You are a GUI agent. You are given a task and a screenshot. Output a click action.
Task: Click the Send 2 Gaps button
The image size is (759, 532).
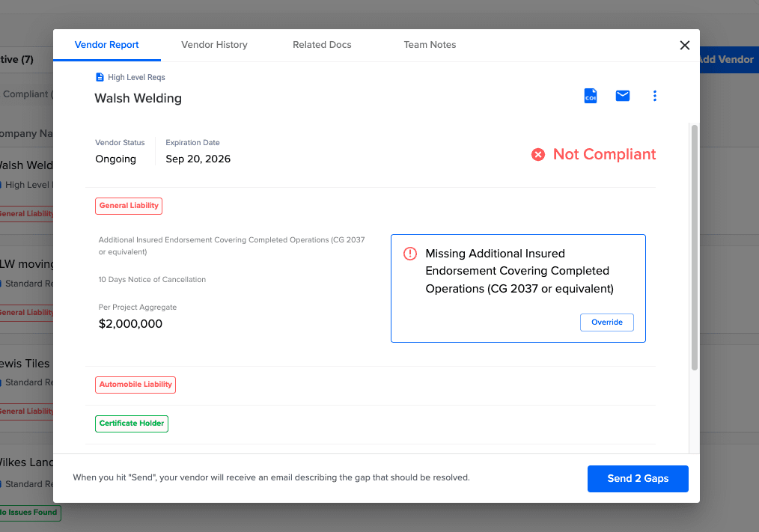[x=638, y=479]
